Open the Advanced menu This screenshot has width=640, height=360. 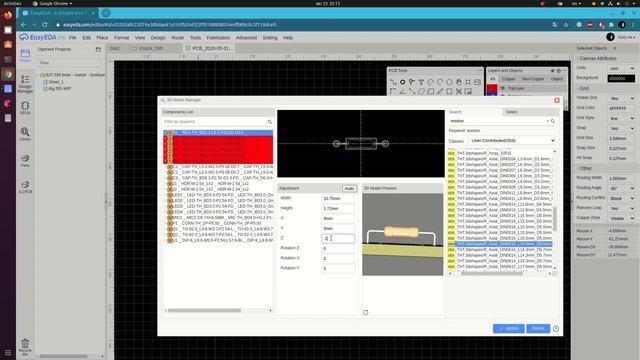click(246, 38)
